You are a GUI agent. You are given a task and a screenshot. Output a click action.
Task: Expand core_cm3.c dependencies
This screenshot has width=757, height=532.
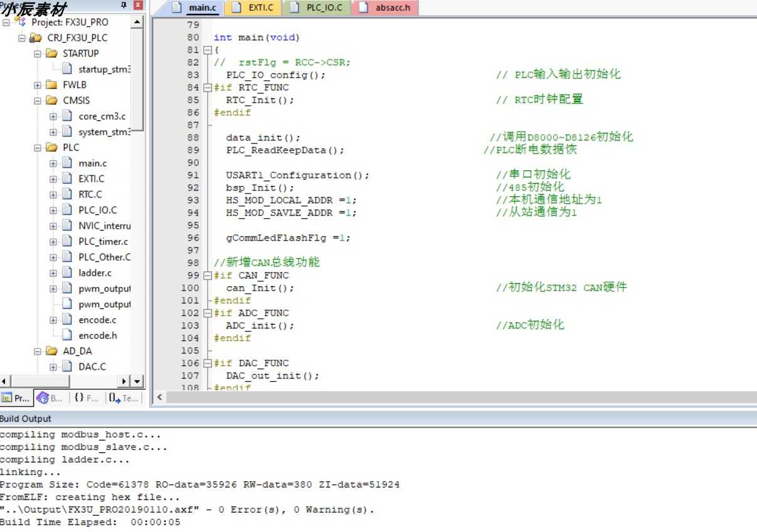(x=53, y=116)
